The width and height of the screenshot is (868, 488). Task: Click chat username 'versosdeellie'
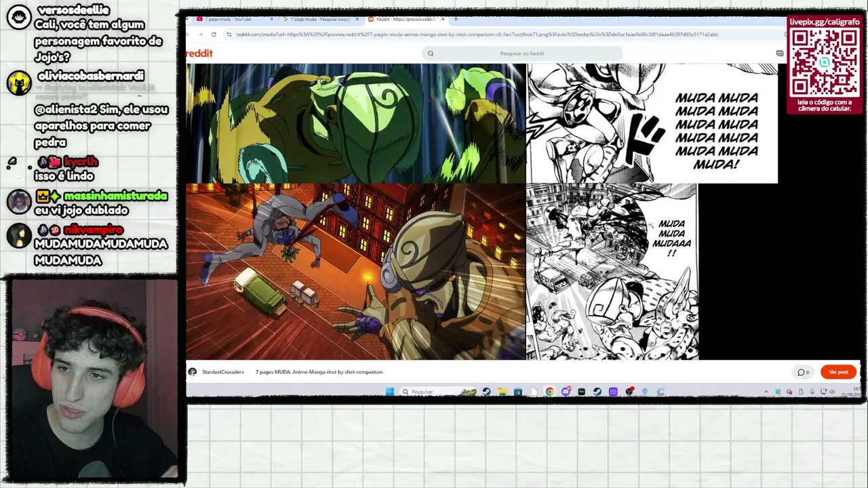(x=73, y=10)
